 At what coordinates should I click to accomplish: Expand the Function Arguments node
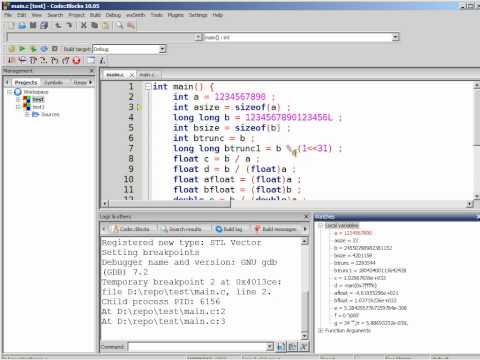pos(320,330)
